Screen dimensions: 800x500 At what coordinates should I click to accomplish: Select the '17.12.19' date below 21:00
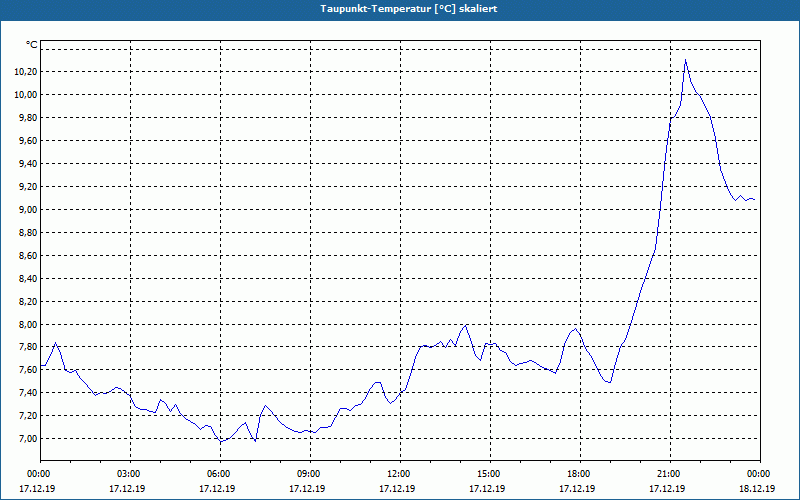pos(667,488)
